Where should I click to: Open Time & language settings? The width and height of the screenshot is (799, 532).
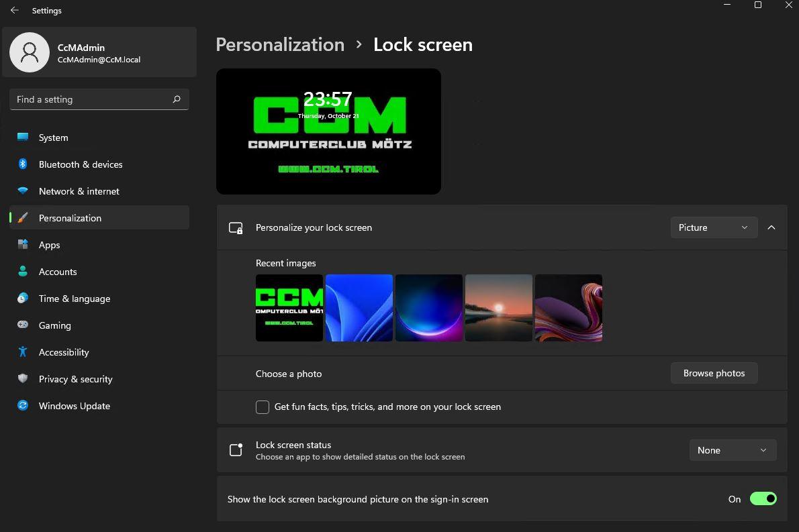tap(99, 299)
